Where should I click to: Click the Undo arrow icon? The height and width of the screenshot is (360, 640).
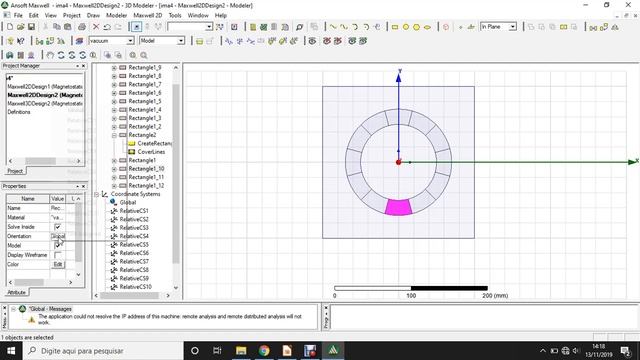[107, 27]
